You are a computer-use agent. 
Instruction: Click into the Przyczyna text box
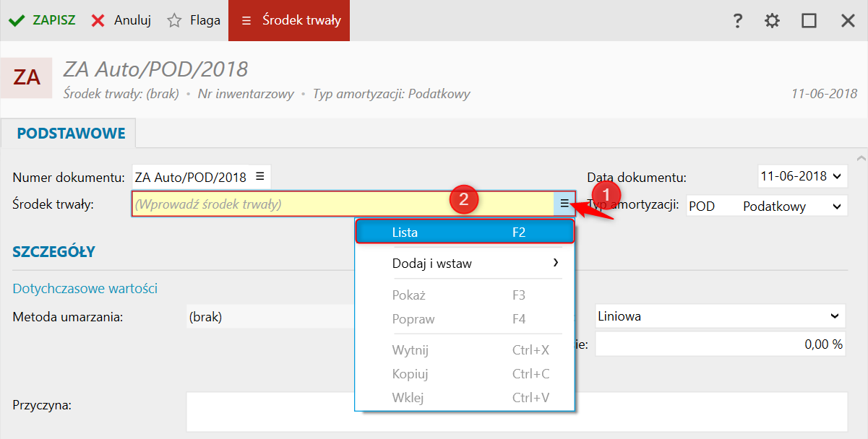click(516, 412)
